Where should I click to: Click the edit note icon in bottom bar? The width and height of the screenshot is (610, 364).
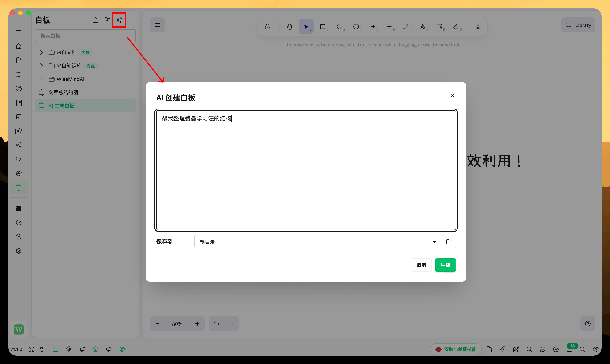(516, 349)
